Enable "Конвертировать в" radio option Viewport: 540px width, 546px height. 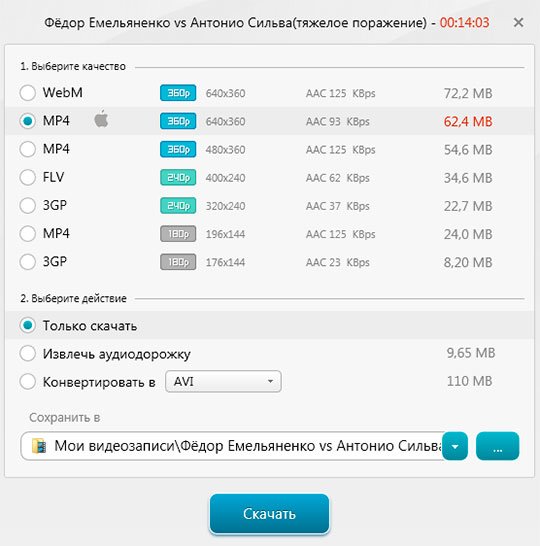click(28, 382)
